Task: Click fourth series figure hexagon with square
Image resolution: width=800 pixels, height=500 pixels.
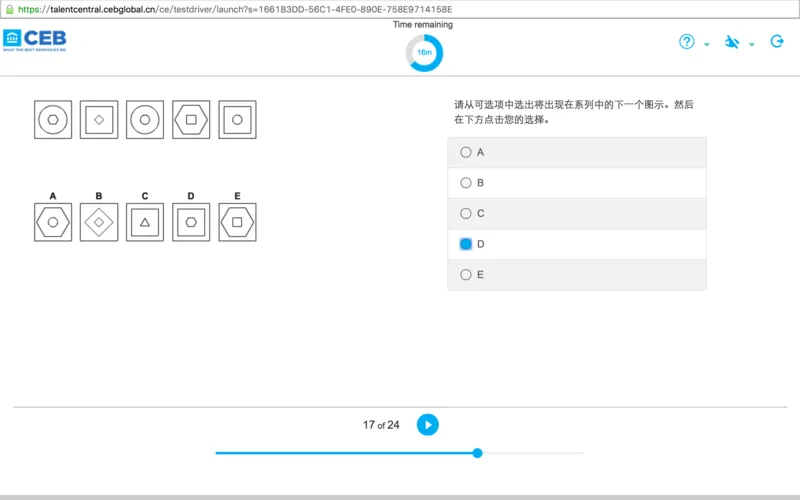Action: point(191,119)
